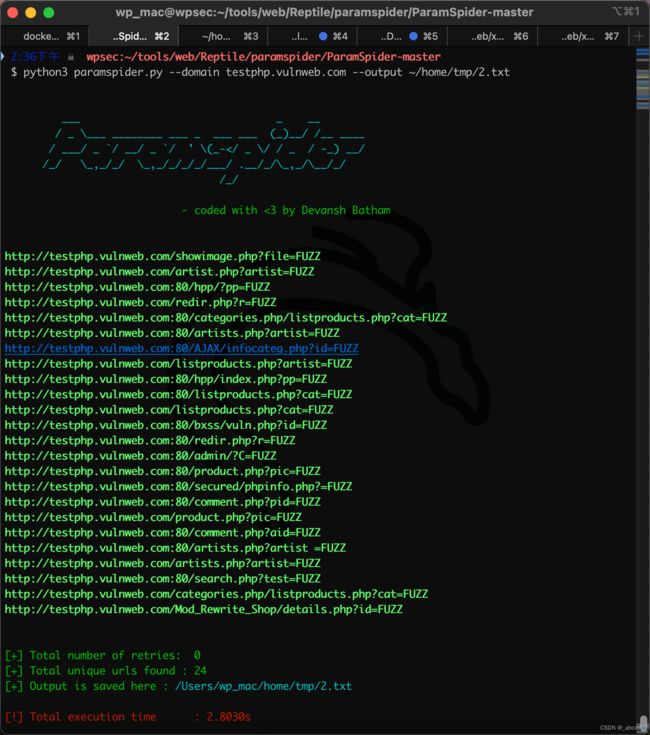Click the hpp/?pp=FUZZ URL
The height and width of the screenshot is (735, 650).
(x=137, y=287)
